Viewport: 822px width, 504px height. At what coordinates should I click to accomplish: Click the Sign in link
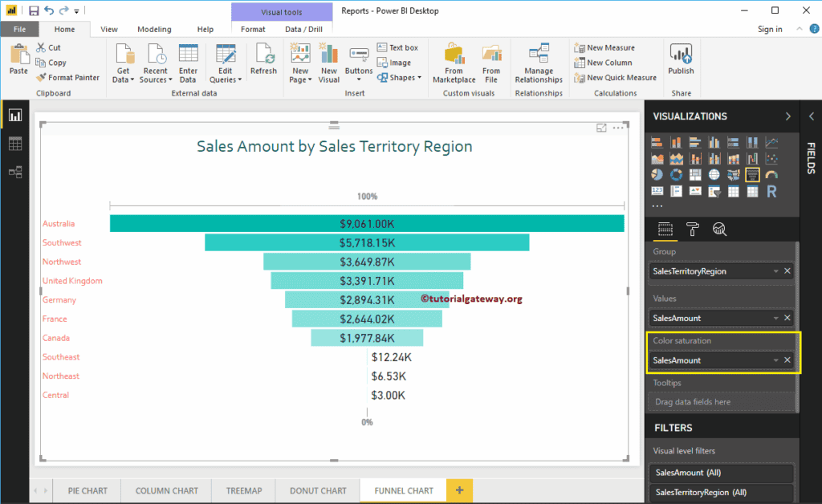pyautogui.click(x=769, y=29)
